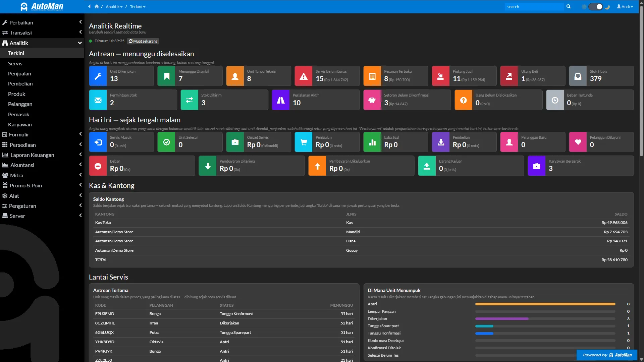Expand the Transaksi sidebar menu
Viewport: 644px width, 362px height.
tap(42, 33)
